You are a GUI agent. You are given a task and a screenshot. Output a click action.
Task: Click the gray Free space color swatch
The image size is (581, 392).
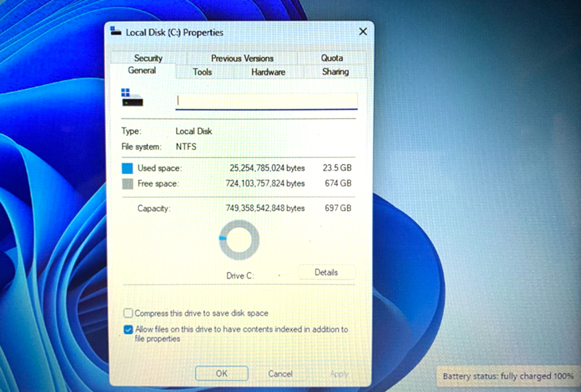(x=127, y=184)
